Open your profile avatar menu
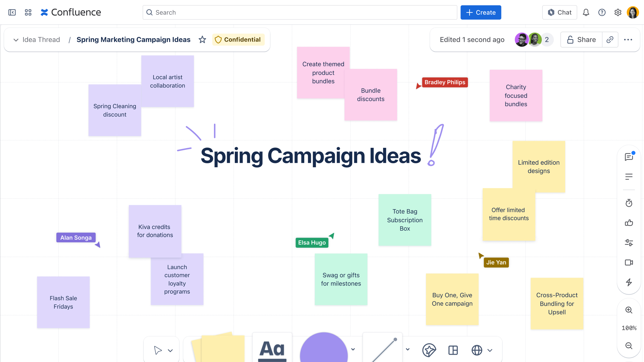644x362 pixels. [633, 12]
